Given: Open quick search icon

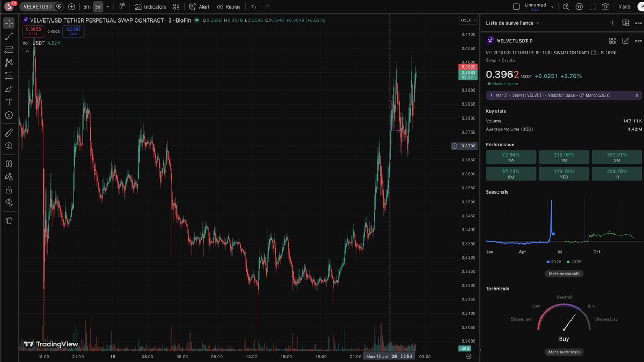Looking at the screenshot, I should (566, 6).
